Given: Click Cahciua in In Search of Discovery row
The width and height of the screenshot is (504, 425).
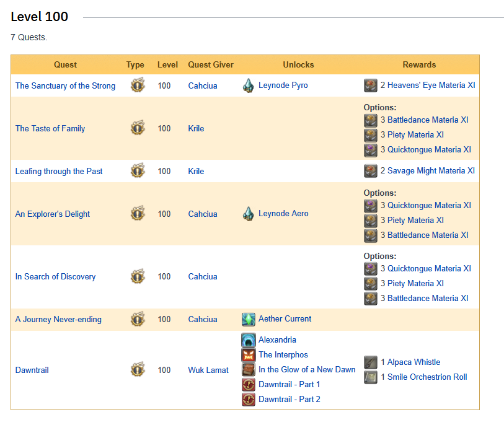Looking at the screenshot, I should 203,276.
